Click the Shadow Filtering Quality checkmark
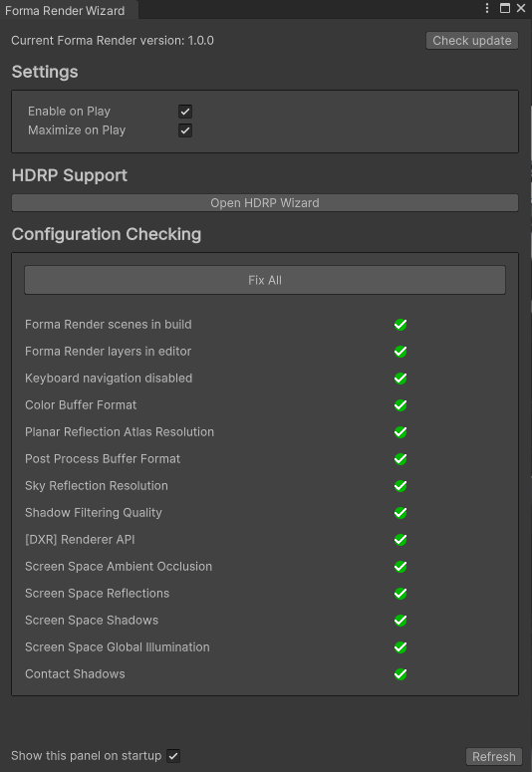The width and height of the screenshot is (532, 772). pyautogui.click(x=400, y=513)
